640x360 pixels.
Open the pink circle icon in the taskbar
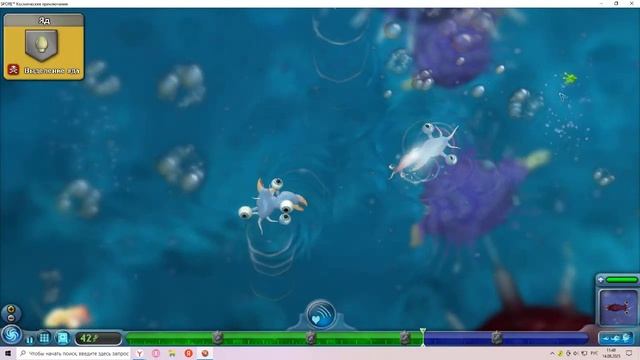pos(156,353)
